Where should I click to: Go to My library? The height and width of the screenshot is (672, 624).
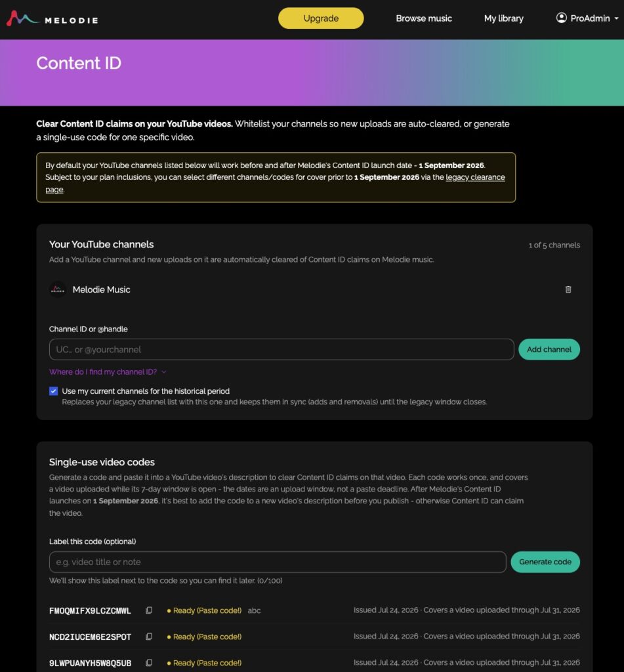point(503,18)
